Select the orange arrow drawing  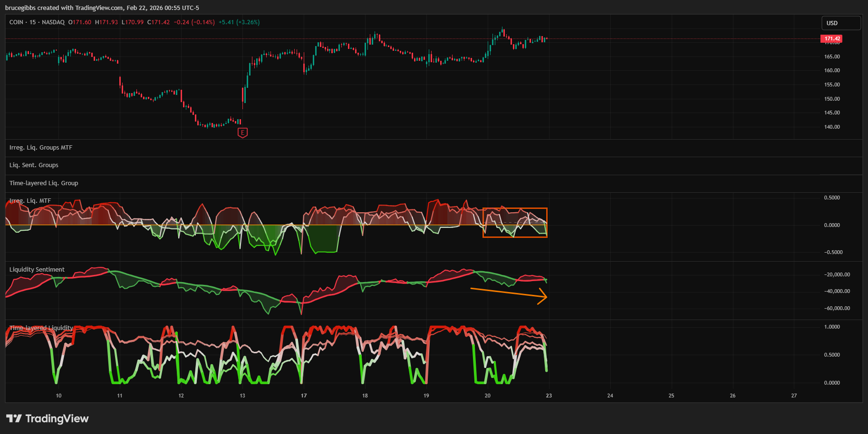tap(508, 292)
